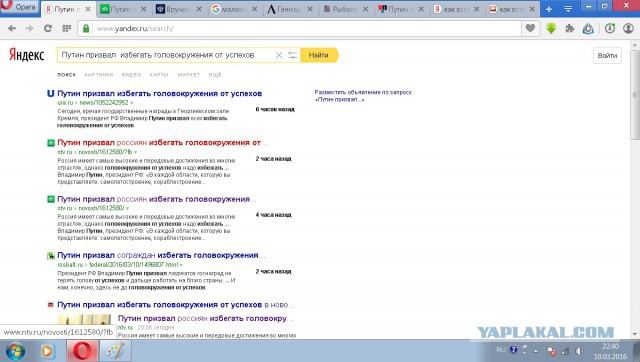Switch to the Google малахо tab
The width and height of the screenshot is (640, 362).
click(x=234, y=9)
